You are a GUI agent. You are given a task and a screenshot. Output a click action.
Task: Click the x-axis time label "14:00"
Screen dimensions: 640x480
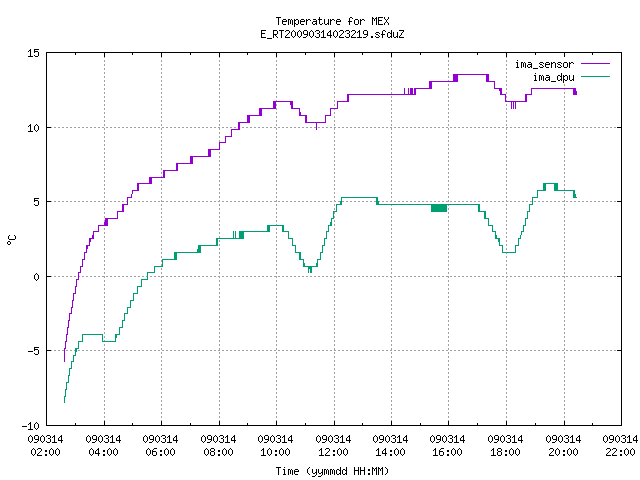point(391,452)
